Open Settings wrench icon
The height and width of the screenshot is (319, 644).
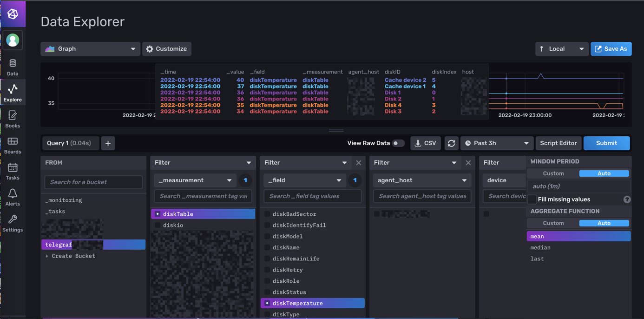[13, 223]
